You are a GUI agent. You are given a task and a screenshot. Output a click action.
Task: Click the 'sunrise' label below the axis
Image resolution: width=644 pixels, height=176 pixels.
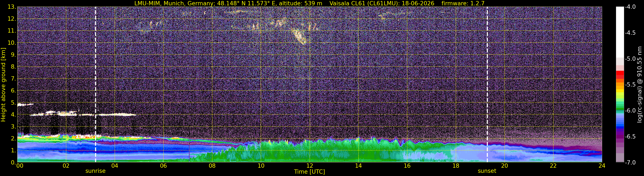(95, 171)
